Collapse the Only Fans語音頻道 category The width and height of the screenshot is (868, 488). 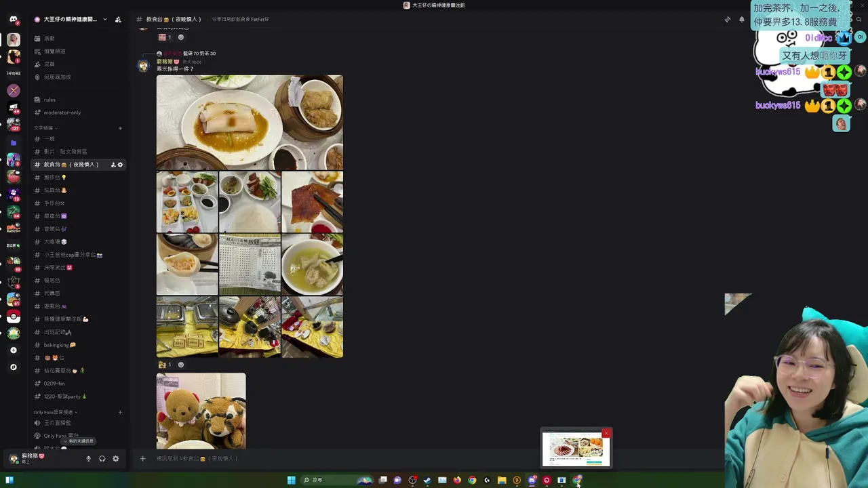click(x=55, y=412)
